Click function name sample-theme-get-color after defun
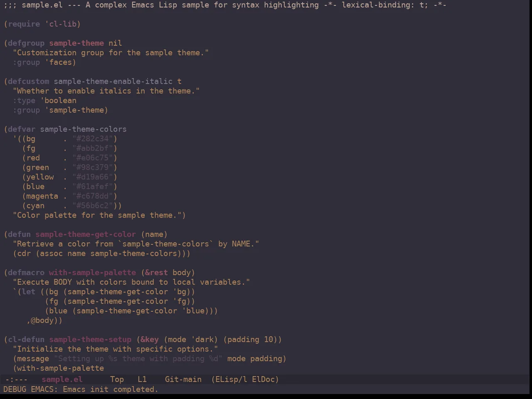Image resolution: width=532 pixels, height=399 pixels. point(86,234)
